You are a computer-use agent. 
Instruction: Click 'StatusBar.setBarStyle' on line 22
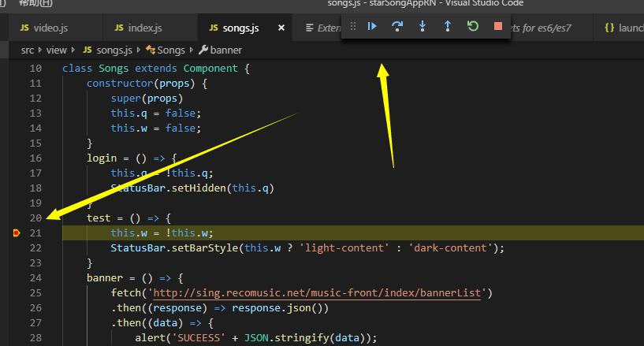[x=174, y=248]
